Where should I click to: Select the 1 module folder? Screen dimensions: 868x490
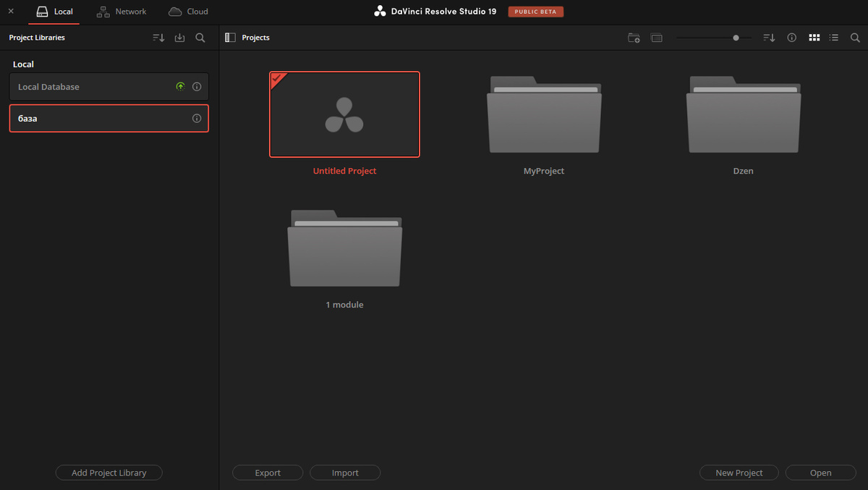[x=344, y=248]
